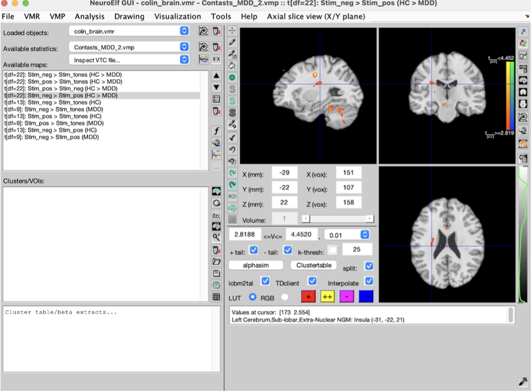Toggle the icbm2tal checkbox
This screenshot has width=532, height=392.
click(265, 281)
